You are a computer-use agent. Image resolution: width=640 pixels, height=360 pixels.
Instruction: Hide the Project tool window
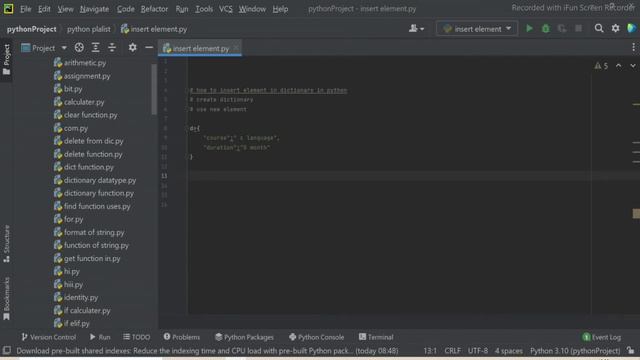149,48
